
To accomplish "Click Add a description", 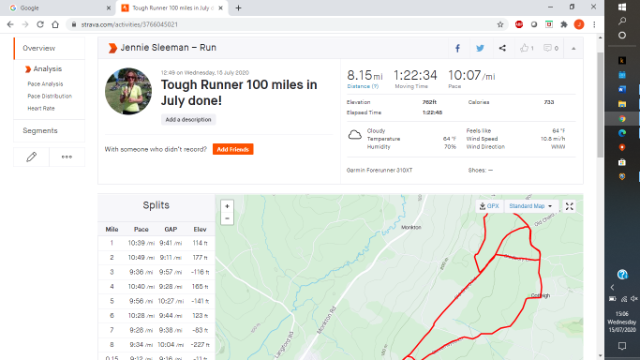I will click(x=188, y=120).
